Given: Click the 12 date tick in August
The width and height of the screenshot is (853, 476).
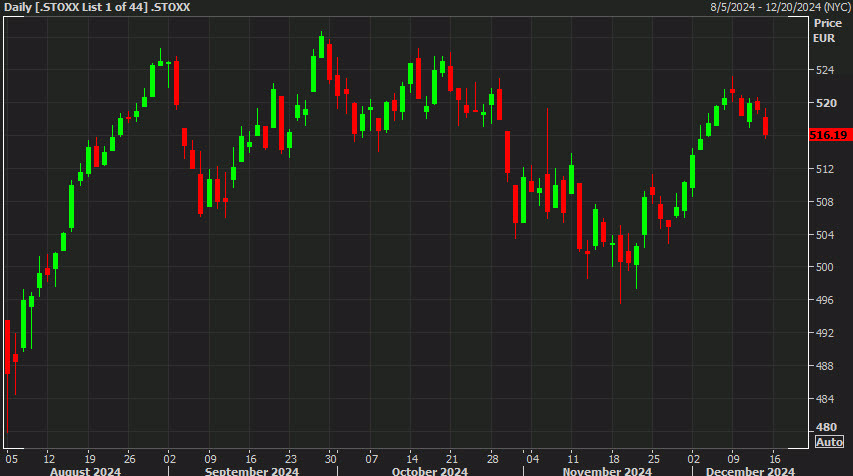Looking at the screenshot, I should (49, 459).
